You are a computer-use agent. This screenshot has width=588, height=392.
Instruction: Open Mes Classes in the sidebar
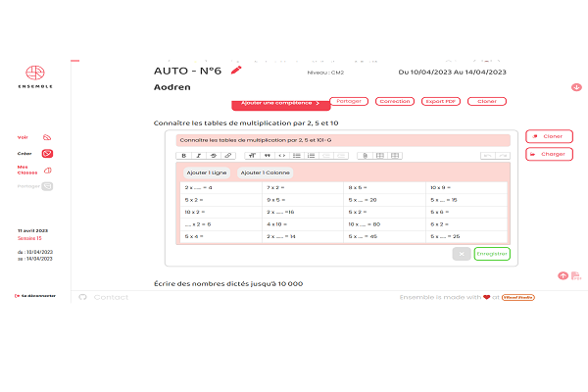tap(27, 170)
